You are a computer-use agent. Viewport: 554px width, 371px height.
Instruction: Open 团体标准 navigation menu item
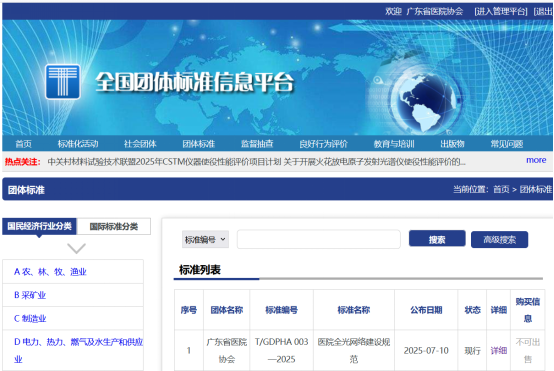[x=199, y=144]
